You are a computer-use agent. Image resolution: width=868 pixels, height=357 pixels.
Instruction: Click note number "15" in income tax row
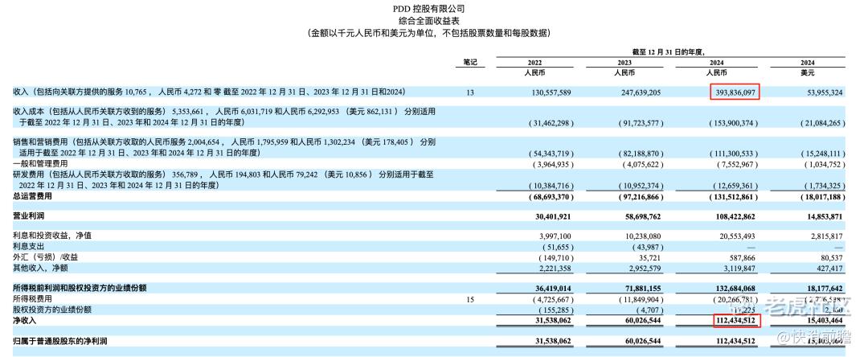point(470,299)
